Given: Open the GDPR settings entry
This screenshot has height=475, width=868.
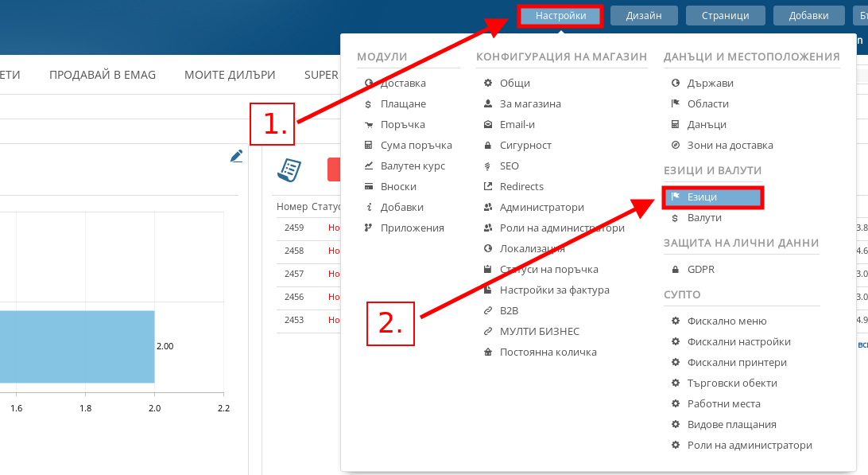Looking at the screenshot, I should pyautogui.click(x=700, y=270).
